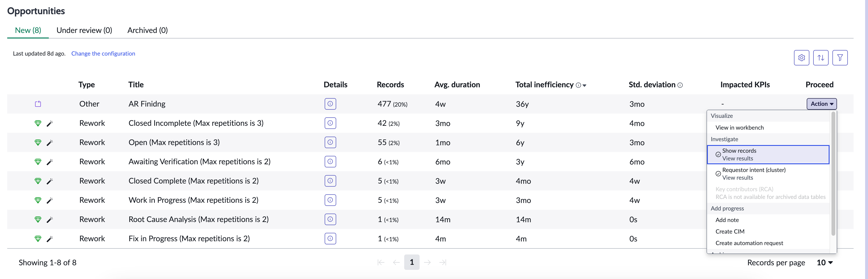Click the AR Finidng row type icon
868x279 pixels.
tap(38, 104)
